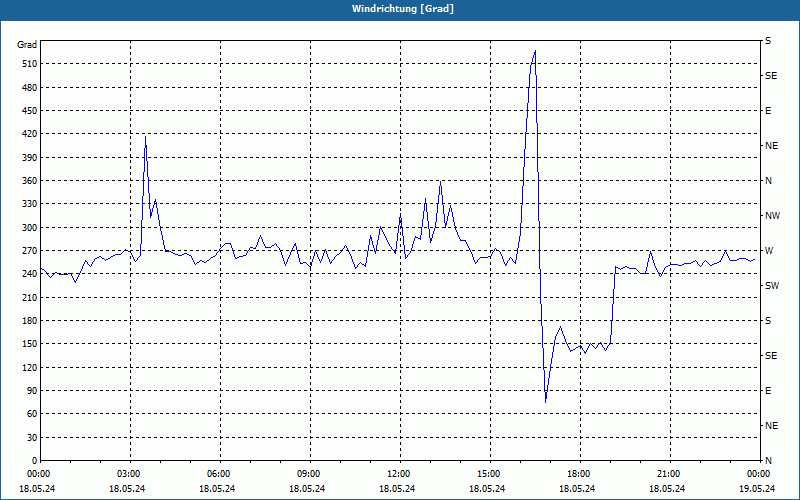Click the "E" compass label at 450 level

click(x=768, y=111)
